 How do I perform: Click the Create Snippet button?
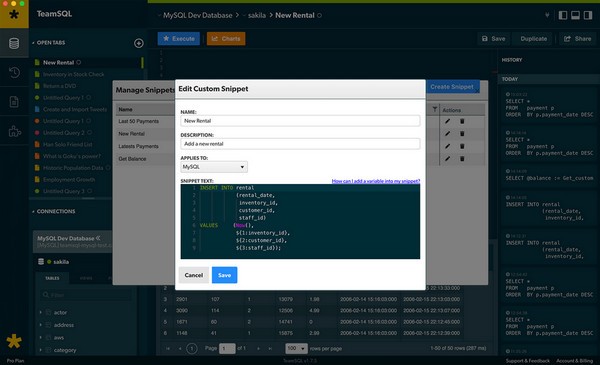[x=452, y=87]
